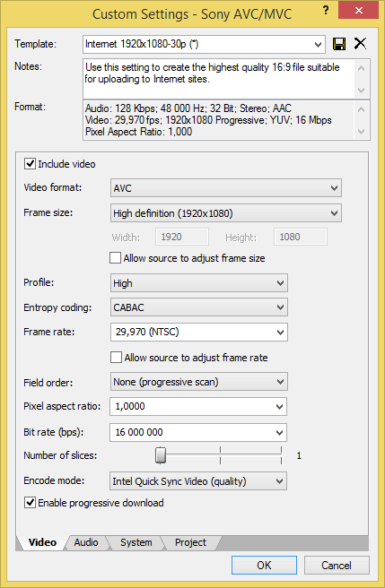Click inside the Notes text area
The image size is (385, 588).
pyautogui.click(x=218, y=79)
